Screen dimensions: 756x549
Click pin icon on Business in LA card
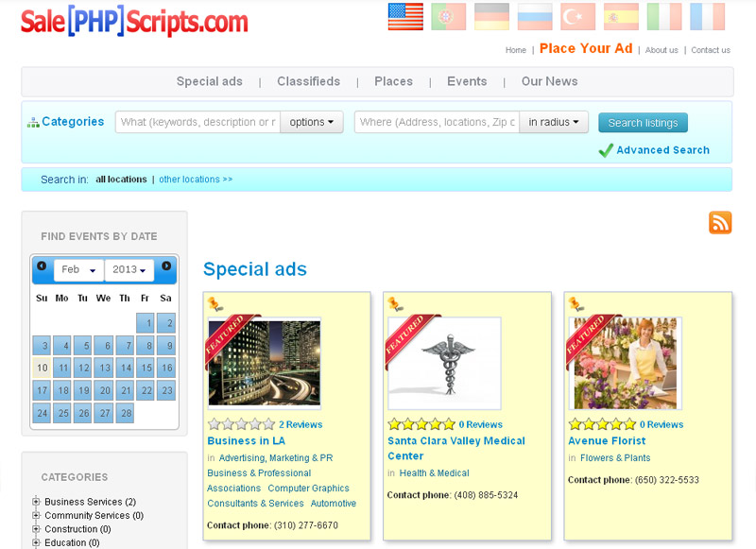215,304
